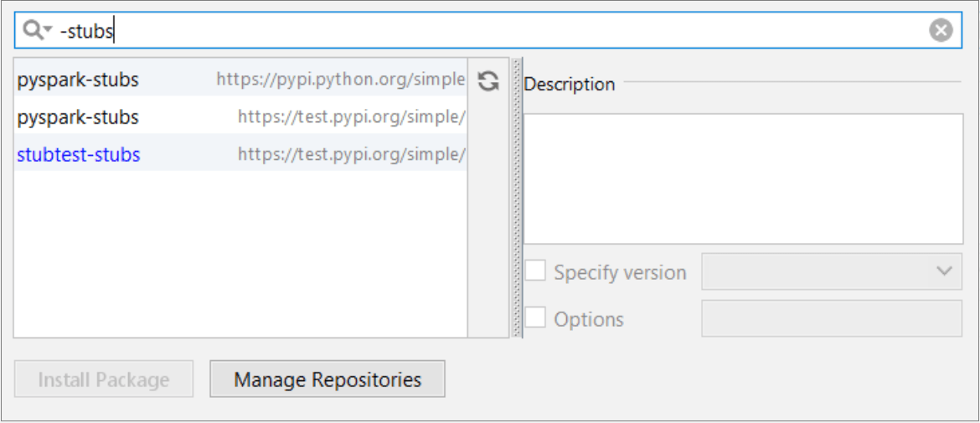Clear the search text with the X icon
Screen dimensions: 980x423
[x=941, y=31]
